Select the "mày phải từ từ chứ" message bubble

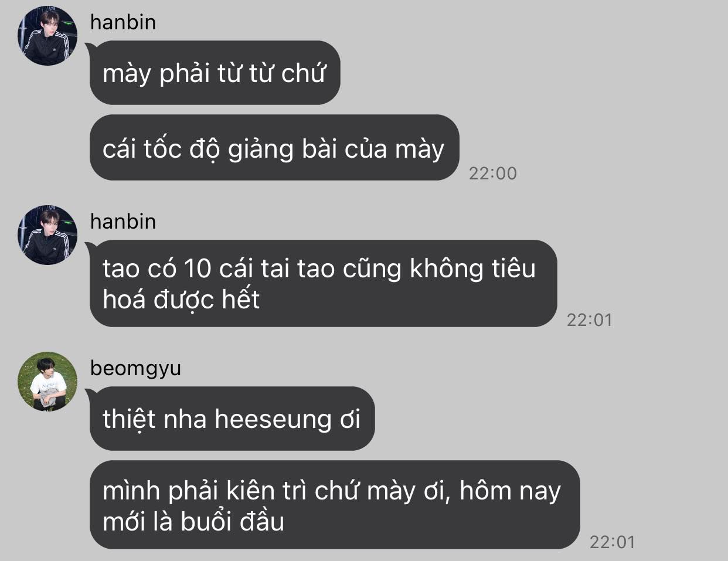[215, 73]
